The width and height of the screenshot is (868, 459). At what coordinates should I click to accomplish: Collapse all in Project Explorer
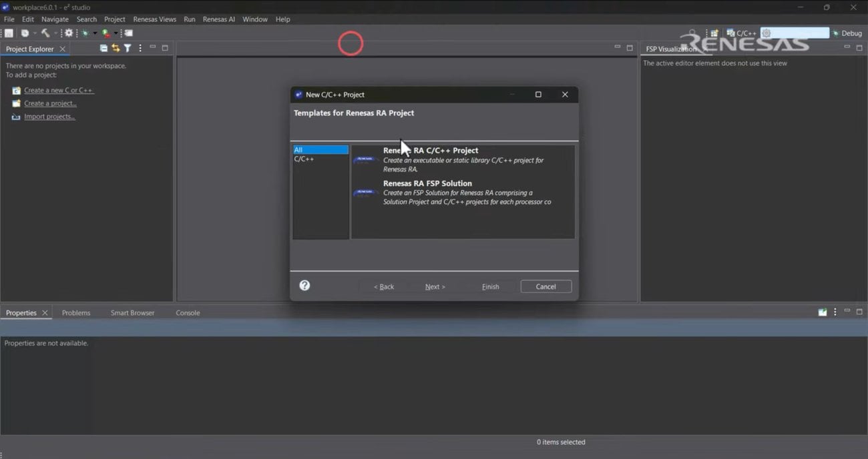103,48
